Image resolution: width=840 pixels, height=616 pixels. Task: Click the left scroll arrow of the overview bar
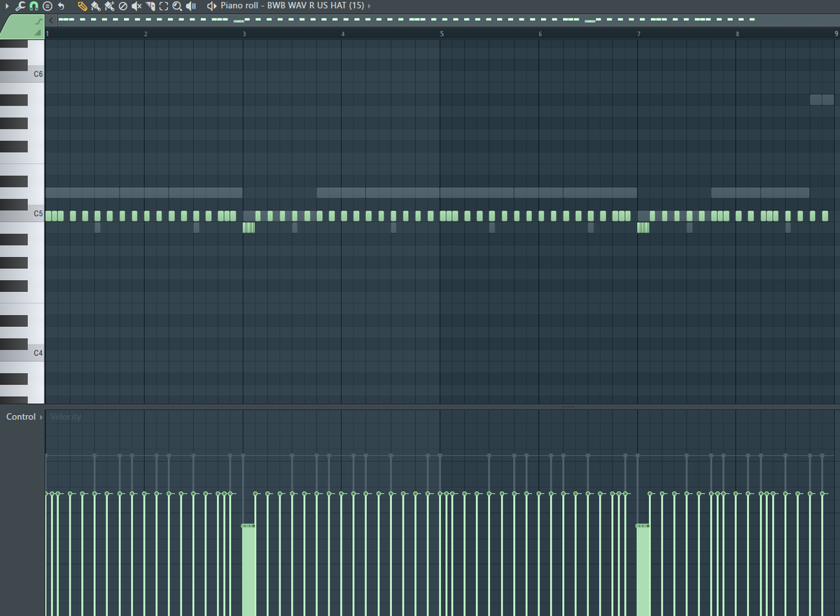51,20
